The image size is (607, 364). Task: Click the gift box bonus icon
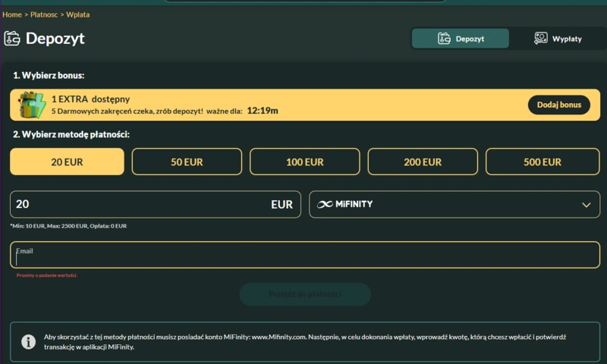[32, 105]
